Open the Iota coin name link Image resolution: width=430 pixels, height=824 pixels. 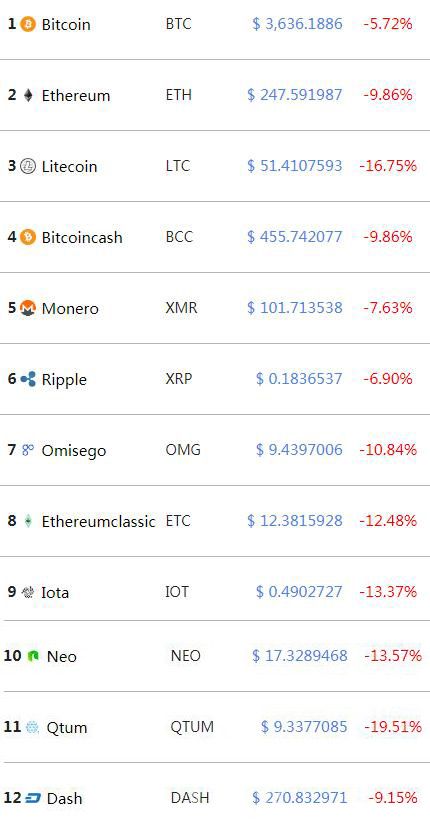55,592
